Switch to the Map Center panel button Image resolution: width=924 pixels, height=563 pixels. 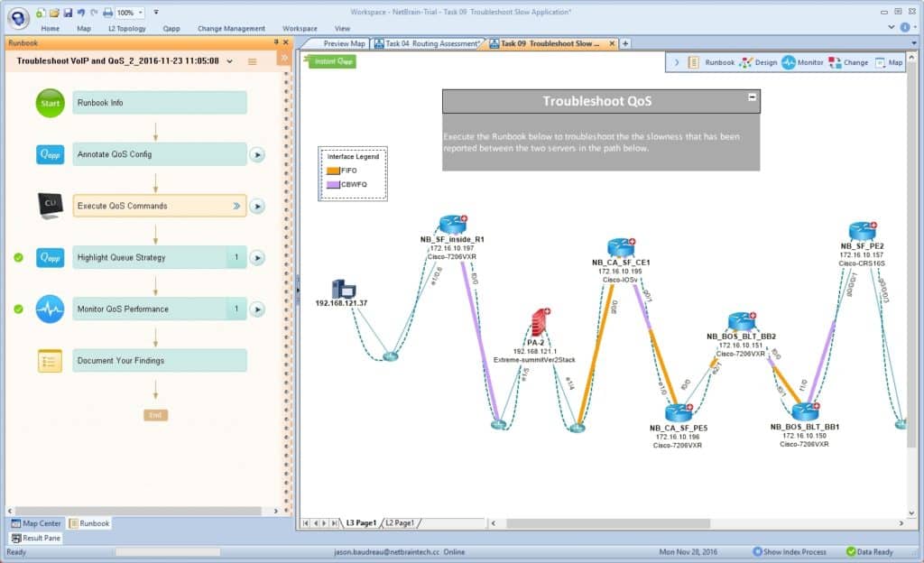click(x=36, y=523)
